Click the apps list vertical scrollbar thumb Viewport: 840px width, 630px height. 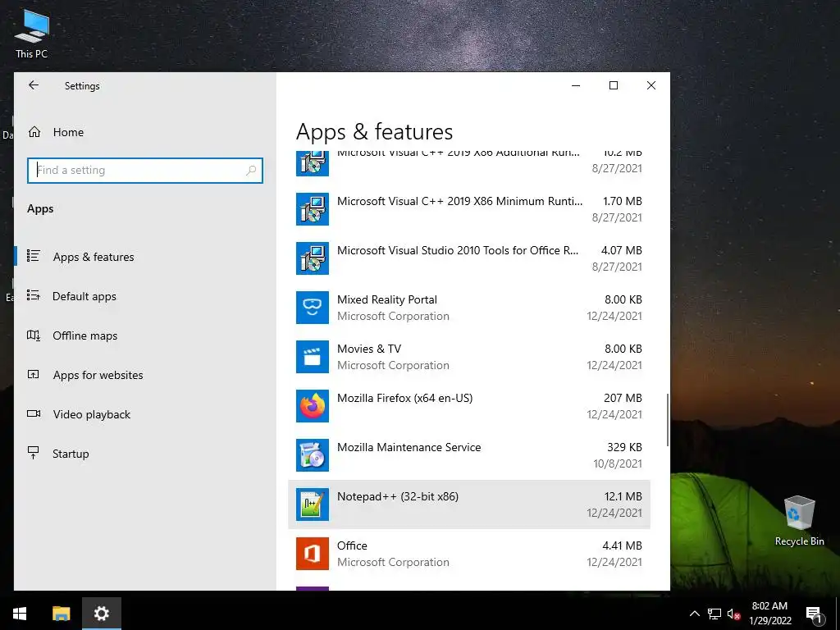(x=668, y=420)
